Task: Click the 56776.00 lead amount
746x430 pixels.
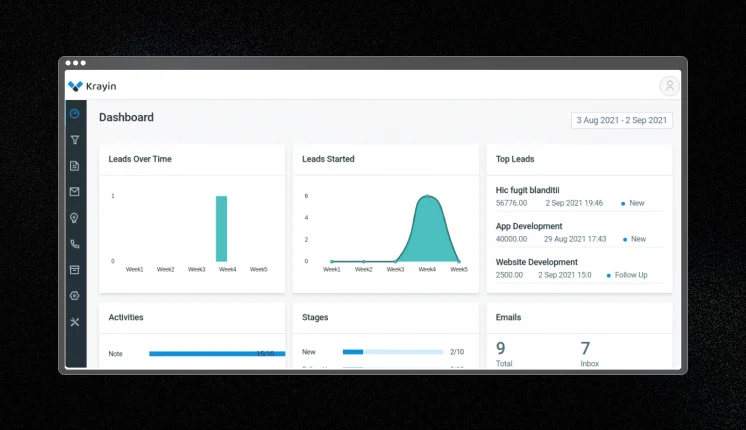Action: [511, 203]
